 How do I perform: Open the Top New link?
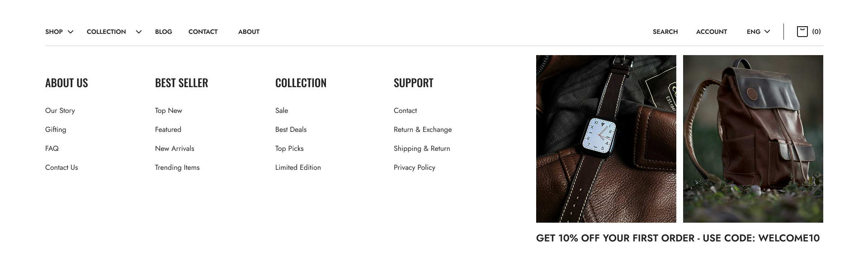tap(169, 111)
